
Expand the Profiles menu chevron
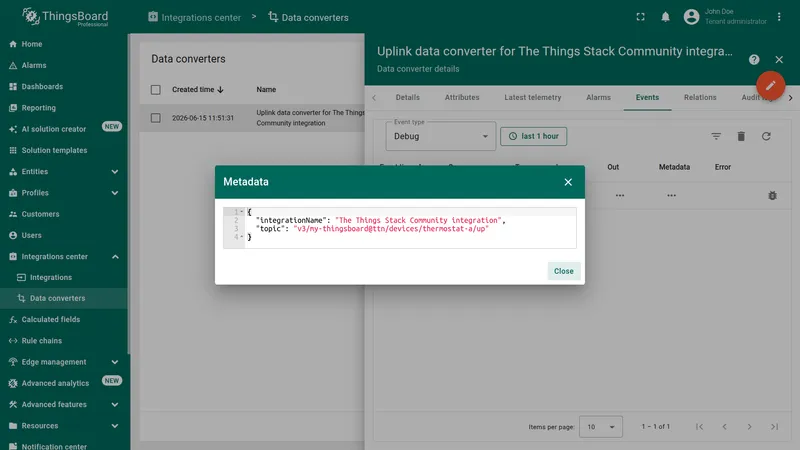(x=115, y=193)
